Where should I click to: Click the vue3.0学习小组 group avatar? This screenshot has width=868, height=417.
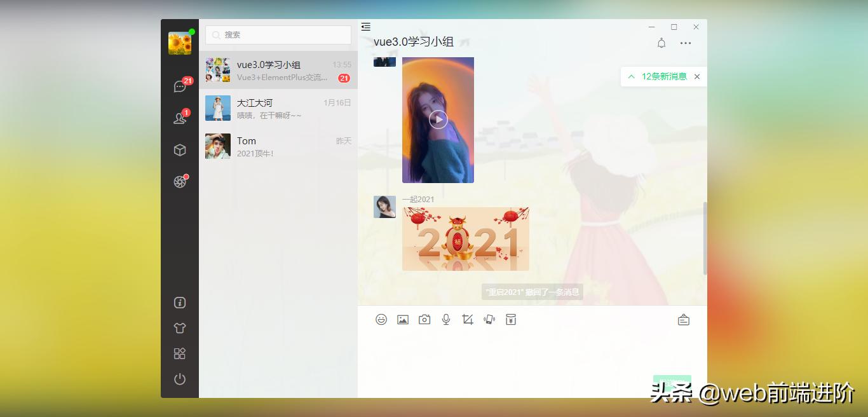pos(218,70)
